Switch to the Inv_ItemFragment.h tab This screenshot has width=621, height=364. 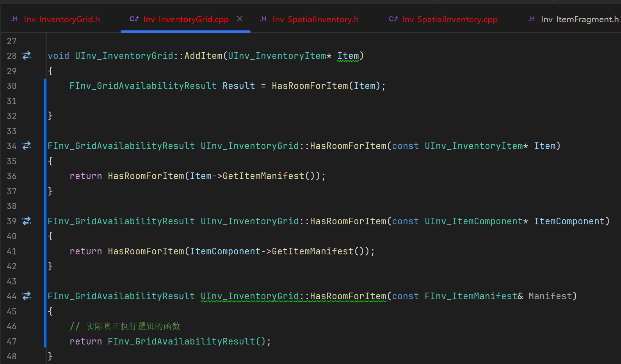pyautogui.click(x=580, y=20)
